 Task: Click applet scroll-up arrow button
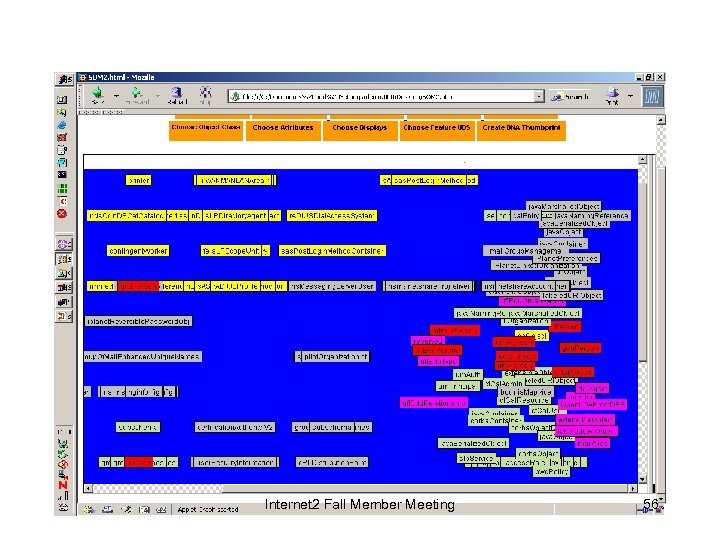coord(642,160)
